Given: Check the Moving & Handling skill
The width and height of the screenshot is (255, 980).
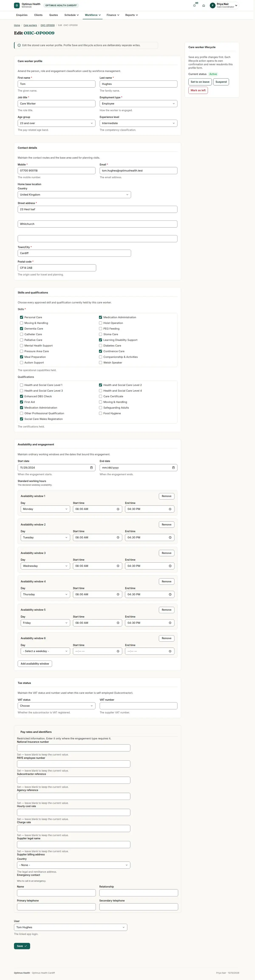Looking at the screenshot, I should (x=21, y=323).
